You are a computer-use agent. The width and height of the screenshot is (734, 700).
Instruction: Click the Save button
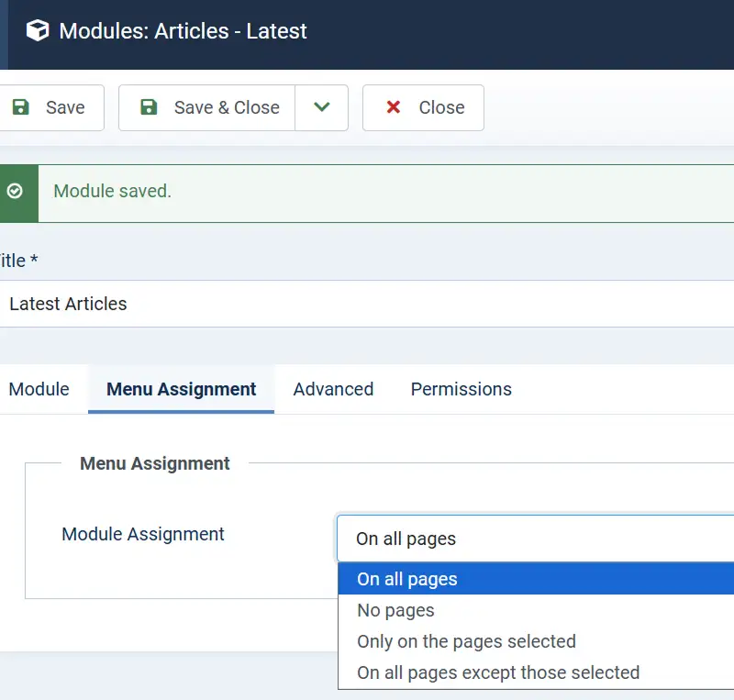(50, 107)
